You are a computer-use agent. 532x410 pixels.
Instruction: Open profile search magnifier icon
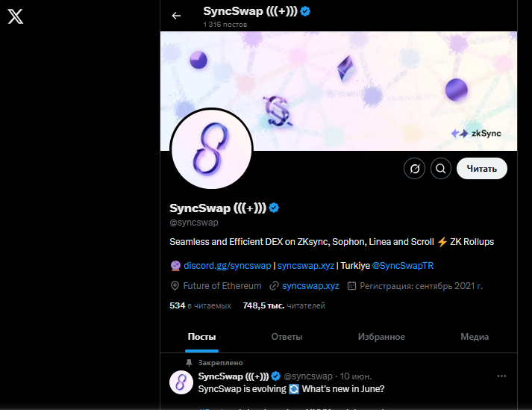point(441,169)
